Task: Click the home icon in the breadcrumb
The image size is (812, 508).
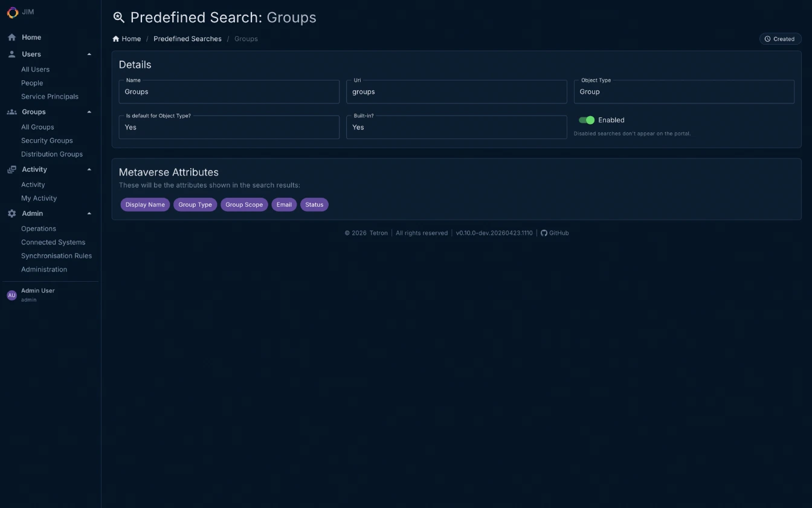Action: tap(115, 39)
